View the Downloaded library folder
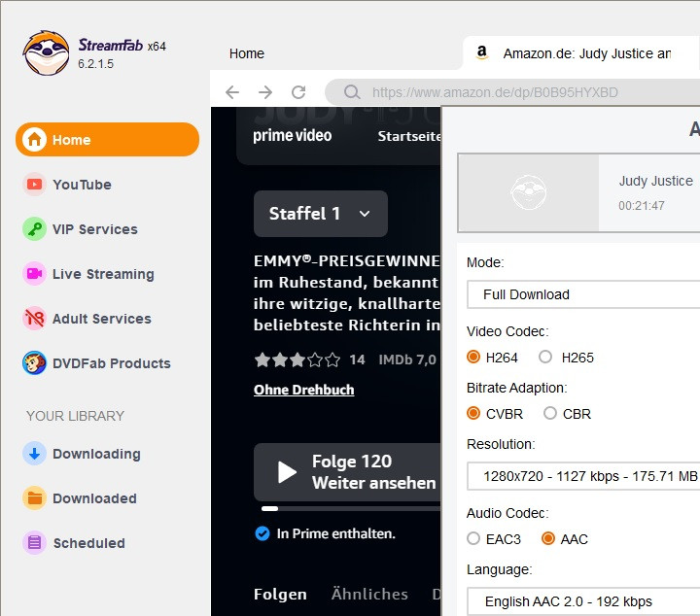700x616 pixels. click(x=94, y=498)
